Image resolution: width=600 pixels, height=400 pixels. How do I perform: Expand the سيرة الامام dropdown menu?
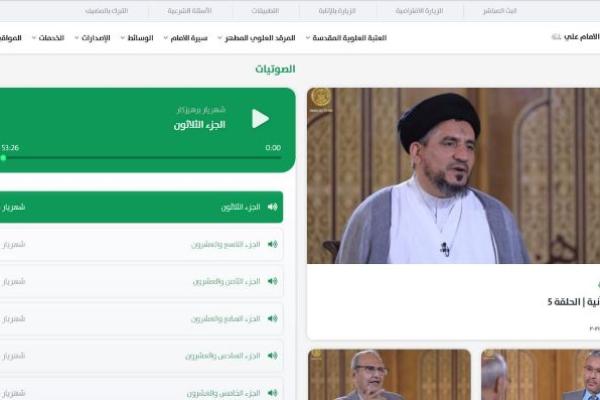coord(186,38)
